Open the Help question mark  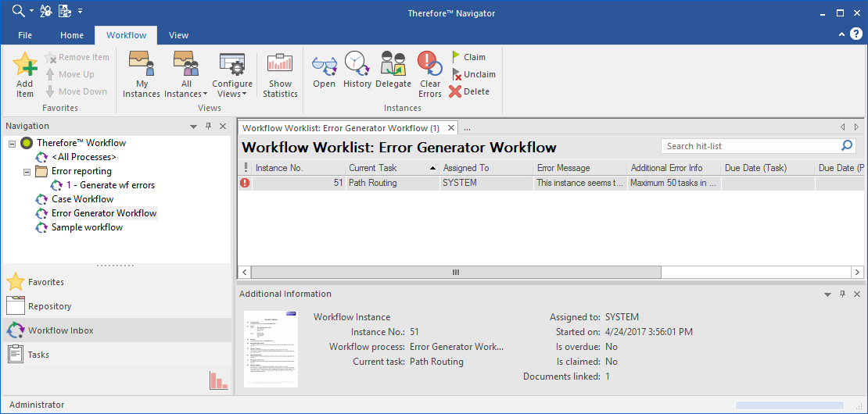click(855, 34)
